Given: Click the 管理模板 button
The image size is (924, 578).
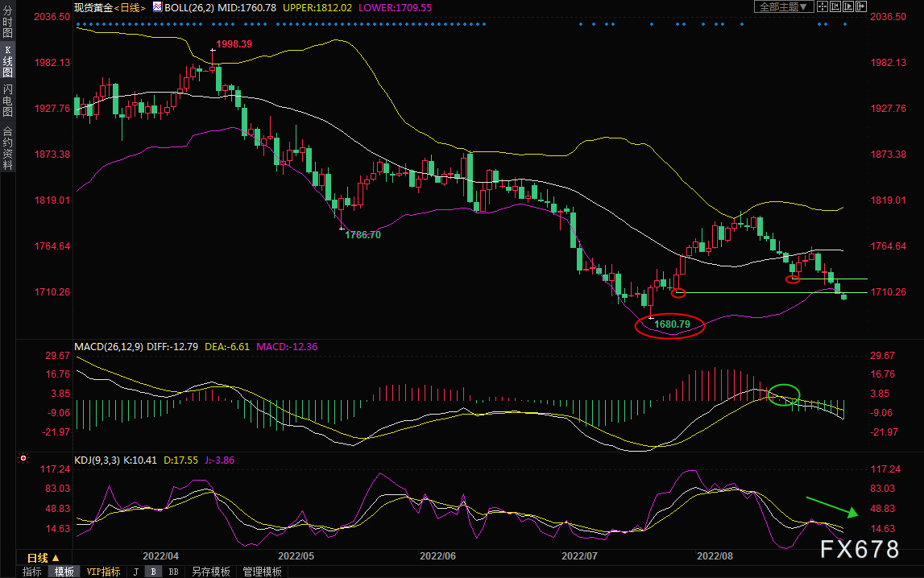Looking at the screenshot, I should pyautogui.click(x=262, y=572).
